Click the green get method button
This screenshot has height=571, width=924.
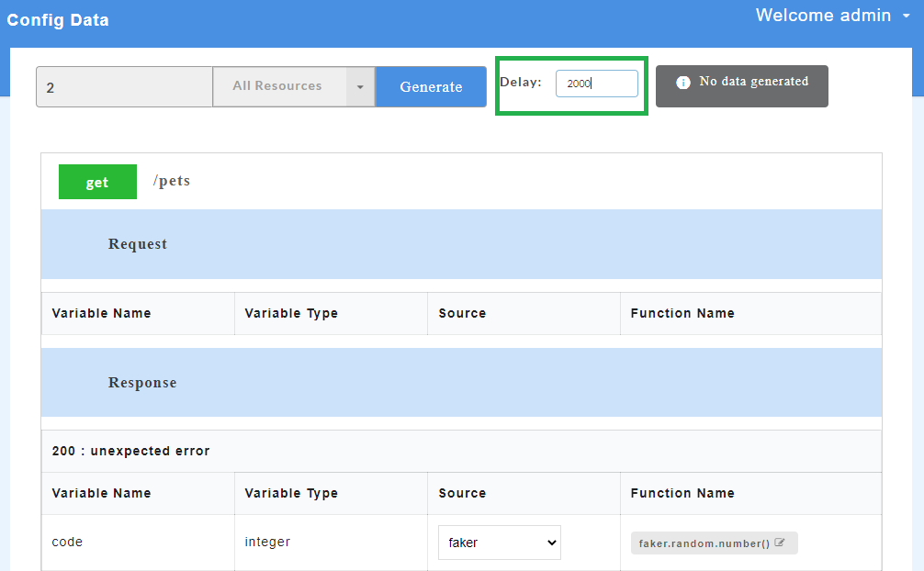(x=97, y=182)
